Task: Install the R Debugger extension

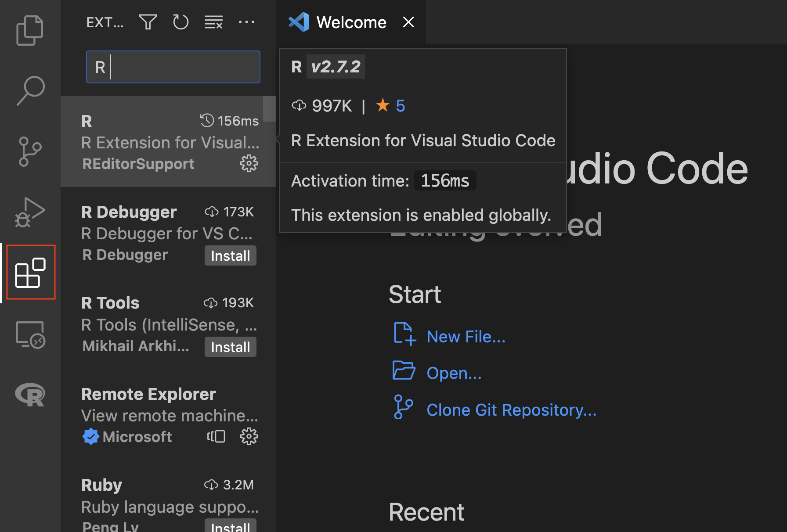Action: [230, 256]
